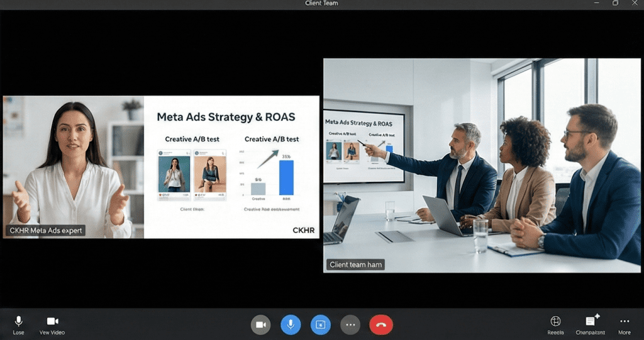Click the Client team ham name label
644x340 pixels.
pos(356,265)
